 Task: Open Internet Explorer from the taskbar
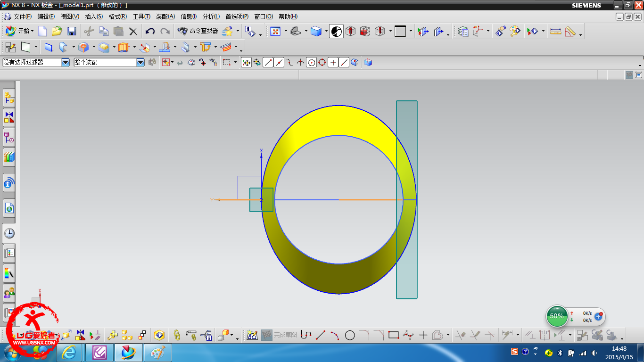click(70, 353)
